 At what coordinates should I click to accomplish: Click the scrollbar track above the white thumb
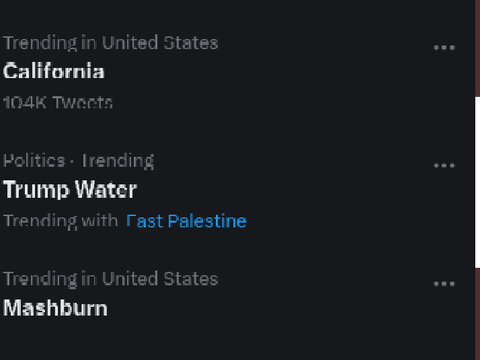(477, 48)
